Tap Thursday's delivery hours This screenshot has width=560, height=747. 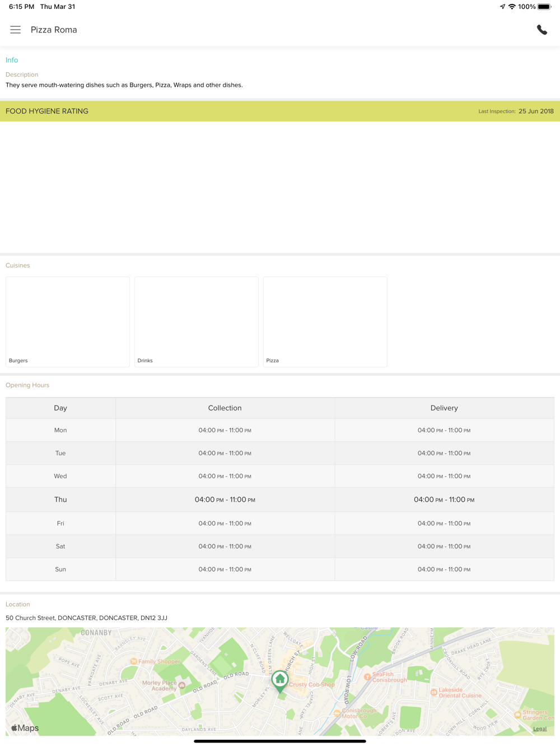coord(444,499)
